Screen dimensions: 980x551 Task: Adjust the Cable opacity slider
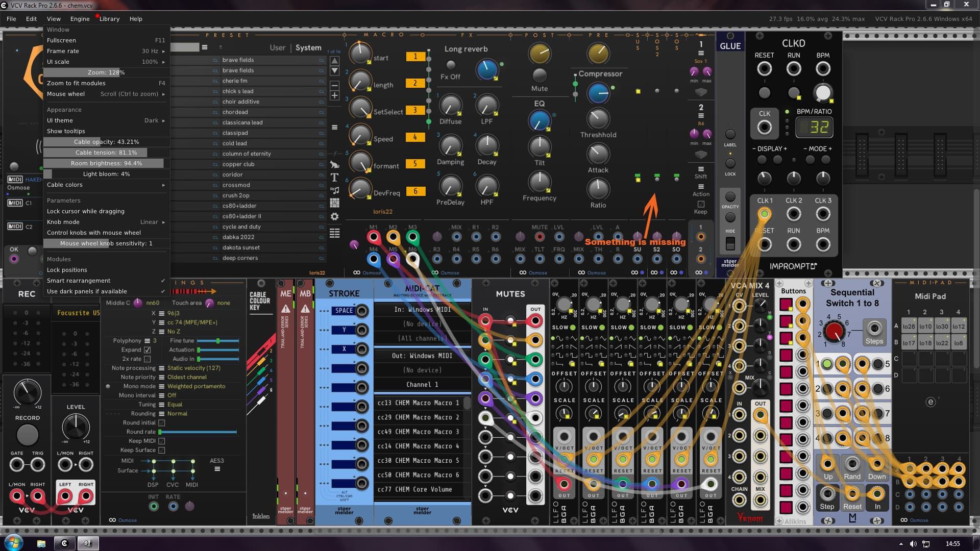(x=106, y=142)
